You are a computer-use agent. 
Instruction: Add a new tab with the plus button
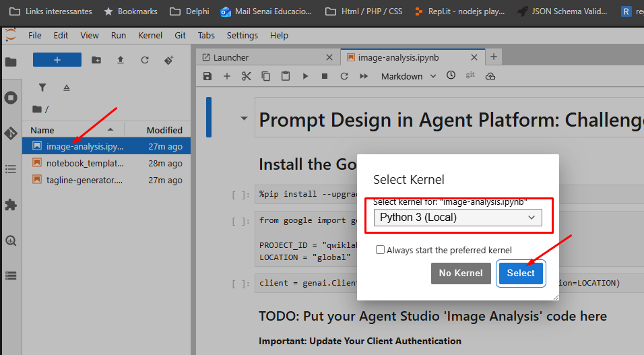(x=494, y=57)
